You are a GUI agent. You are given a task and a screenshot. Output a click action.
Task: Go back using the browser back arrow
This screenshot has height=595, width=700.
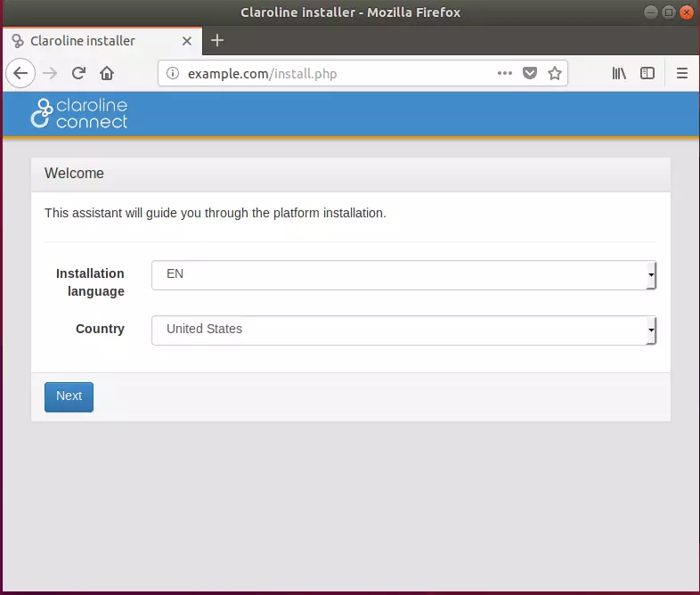pos(20,73)
